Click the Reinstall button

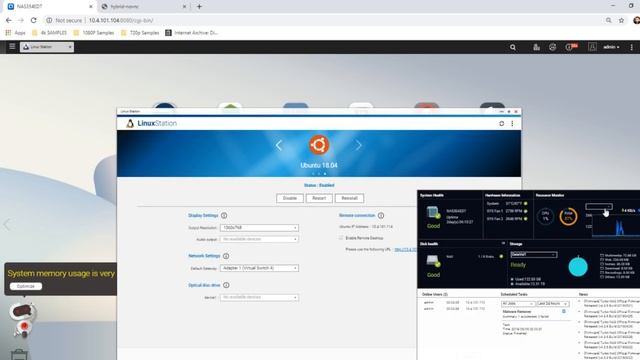[349, 198]
